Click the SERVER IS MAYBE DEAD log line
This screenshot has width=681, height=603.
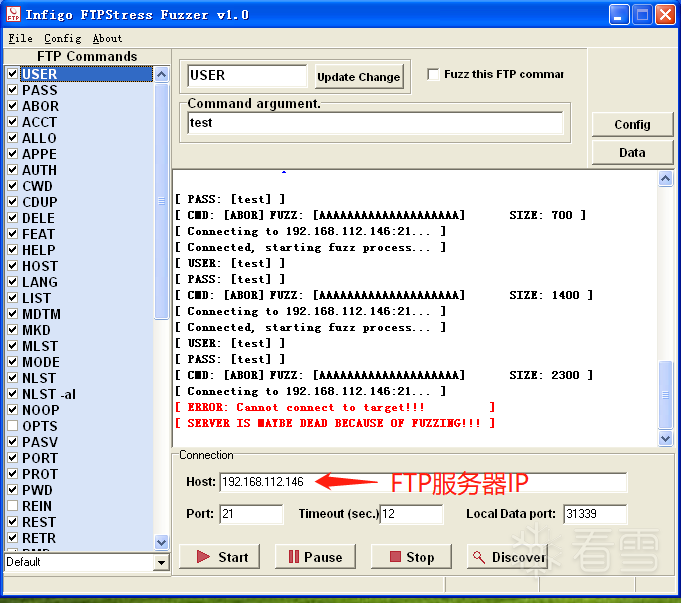335,423
